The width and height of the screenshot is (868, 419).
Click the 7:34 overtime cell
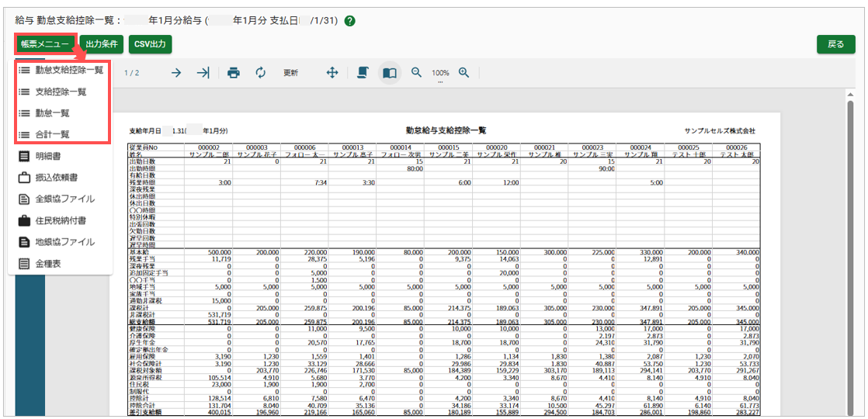(x=321, y=182)
